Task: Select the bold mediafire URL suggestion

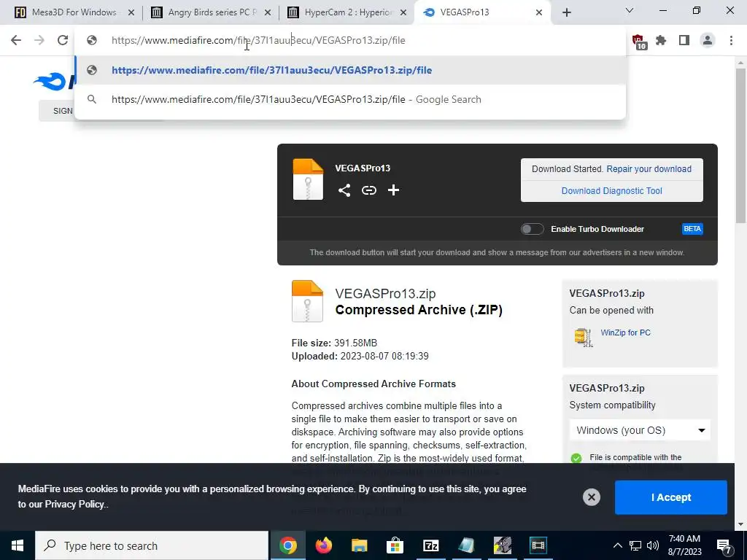Action: [x=350, y=70]
